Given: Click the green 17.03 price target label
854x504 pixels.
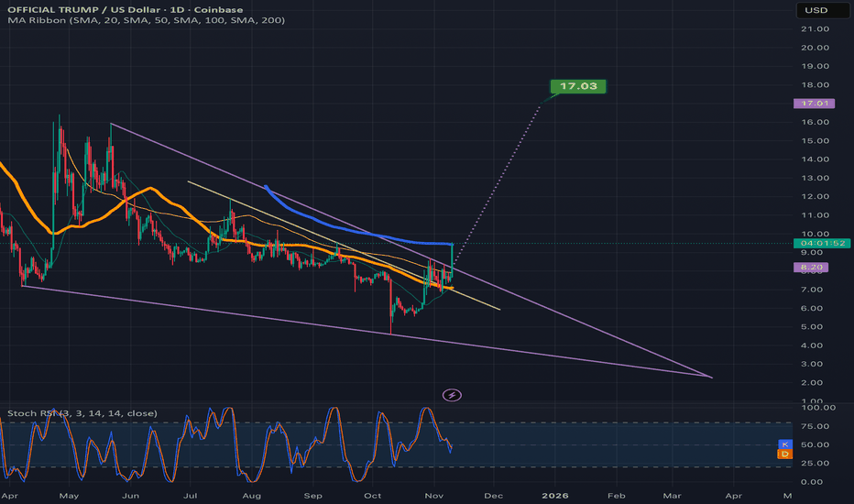Looking at the screenshot, I should (578, 86).
